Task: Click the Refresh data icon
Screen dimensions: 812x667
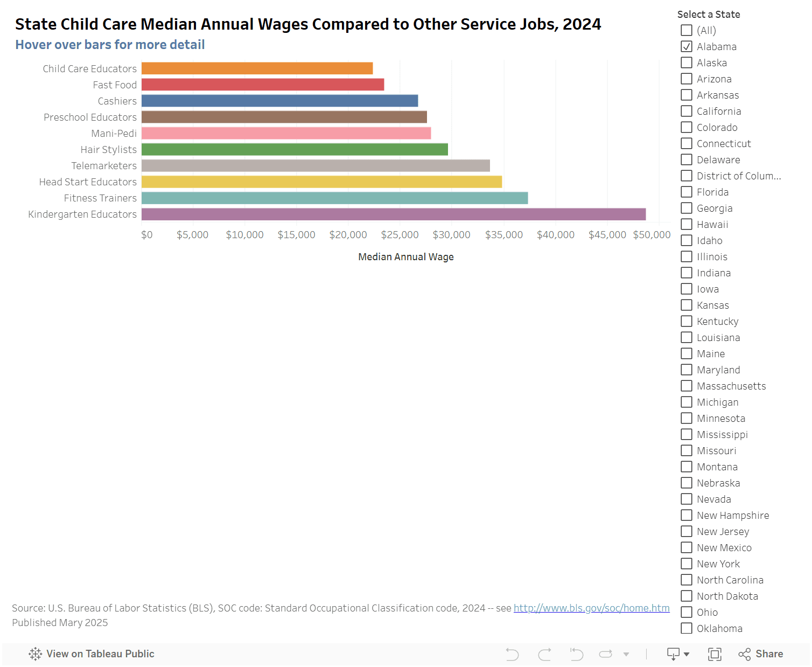Action: pyautogui.click(x=606, y=654)
